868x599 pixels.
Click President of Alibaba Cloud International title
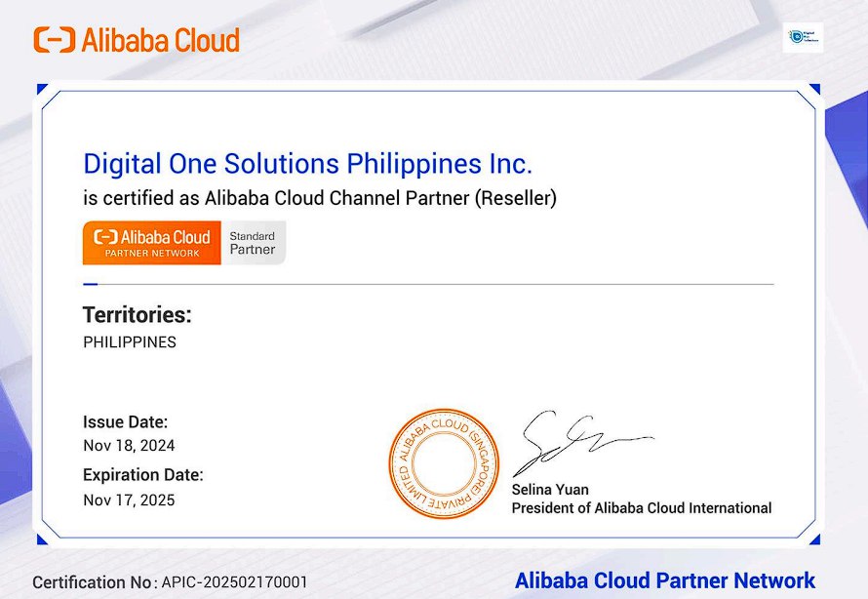click(642, 508)
